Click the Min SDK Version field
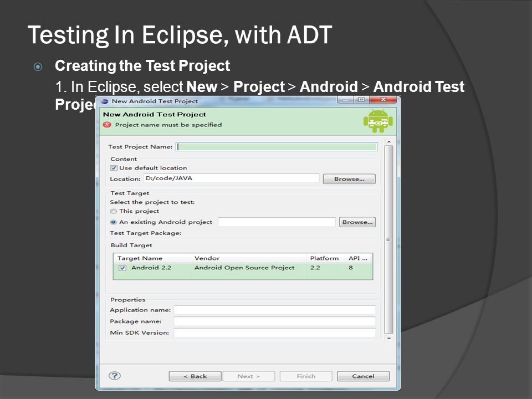This screenshot has width=532, height=399. [x=275, y=332]
